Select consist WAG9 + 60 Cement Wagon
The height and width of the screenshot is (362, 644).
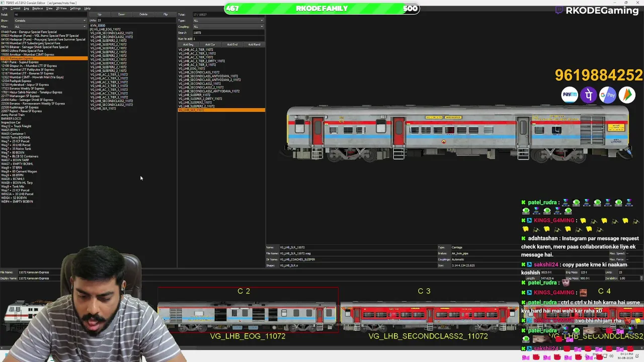click(19, 171)
